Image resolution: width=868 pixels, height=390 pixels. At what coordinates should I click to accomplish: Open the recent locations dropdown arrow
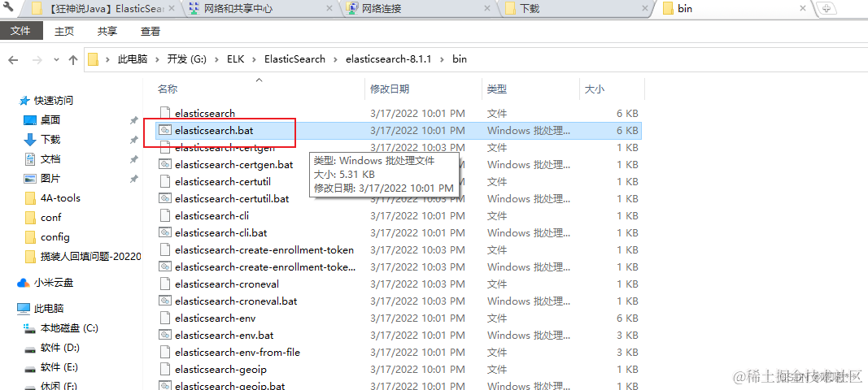pyautogui.click(x=56, y=60)
